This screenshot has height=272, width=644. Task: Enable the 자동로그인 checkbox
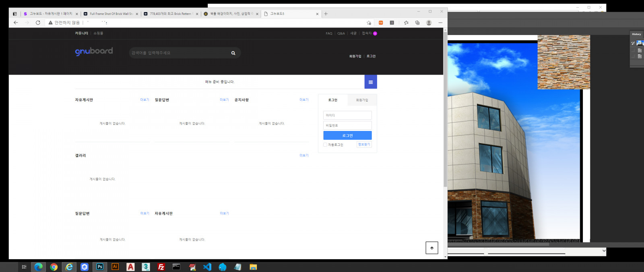325,145
